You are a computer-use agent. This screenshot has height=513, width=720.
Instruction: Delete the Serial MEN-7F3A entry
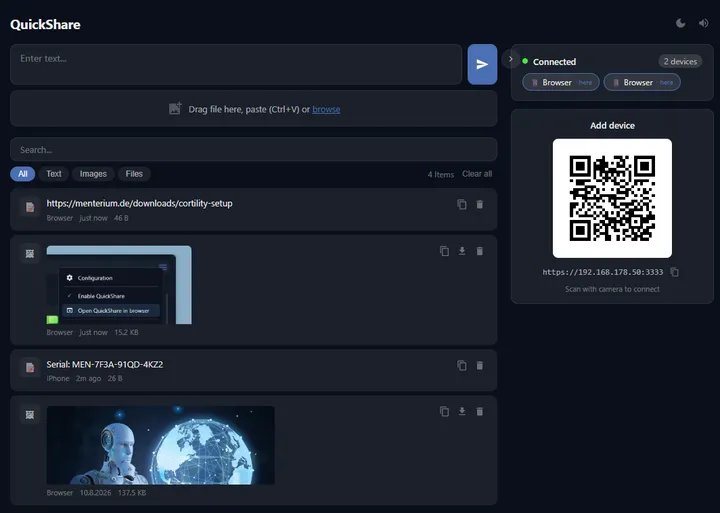479,365
